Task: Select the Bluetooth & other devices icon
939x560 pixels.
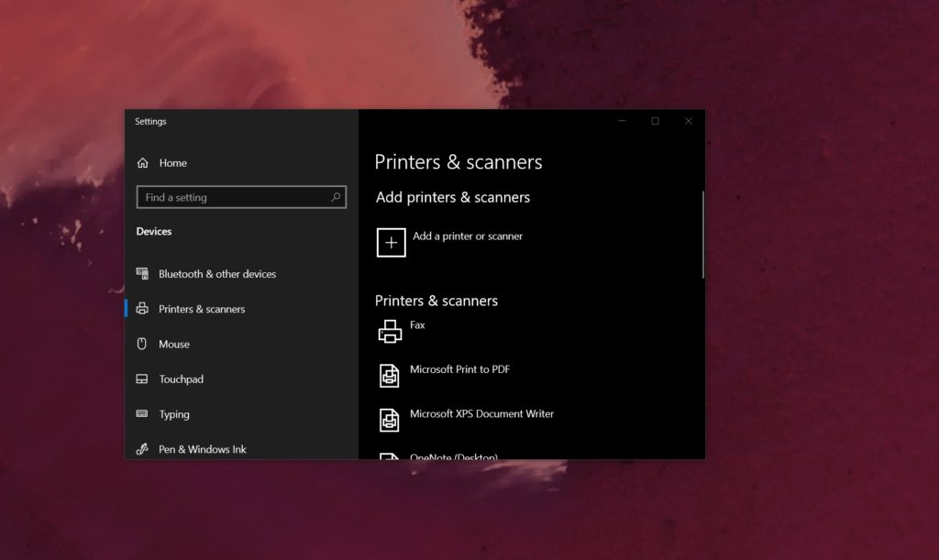Action: tap(143, 273)
